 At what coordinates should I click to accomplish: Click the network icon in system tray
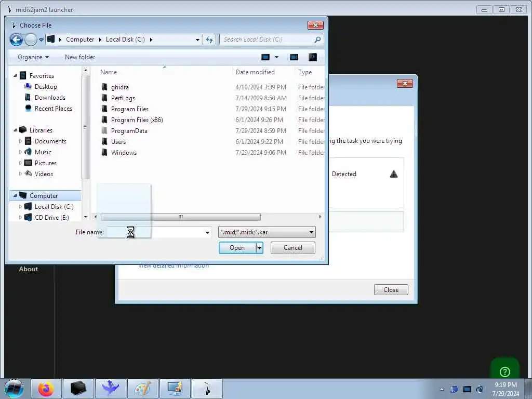click(x=467, y=389)
